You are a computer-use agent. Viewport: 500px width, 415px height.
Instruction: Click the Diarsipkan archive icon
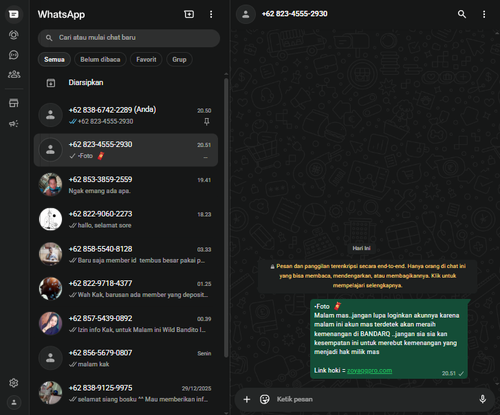pyautogui.click(x=51, y=83)
